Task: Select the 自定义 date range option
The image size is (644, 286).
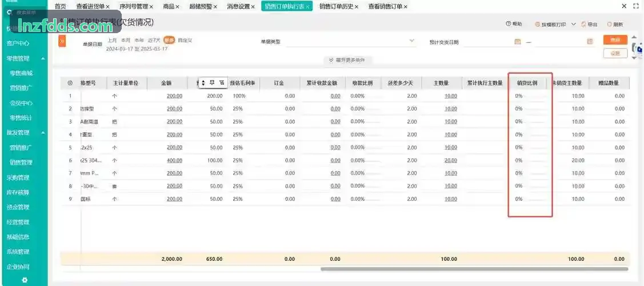Action: 185,40
